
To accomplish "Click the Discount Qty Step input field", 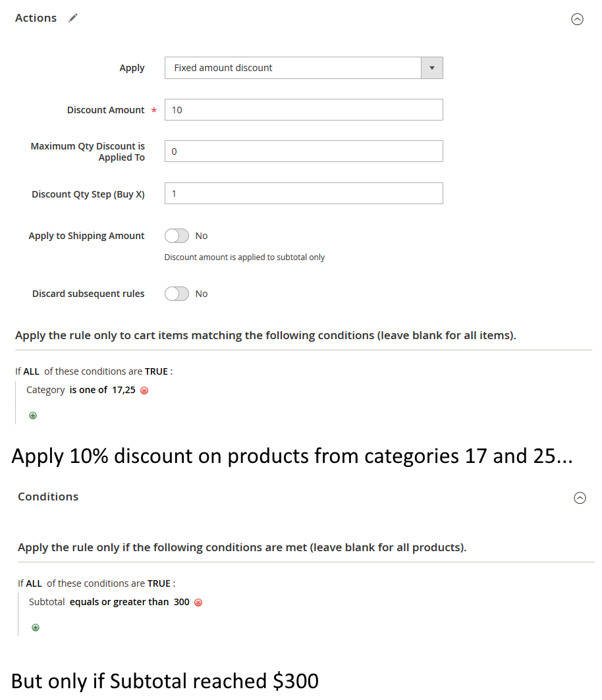I will (303, 194).
